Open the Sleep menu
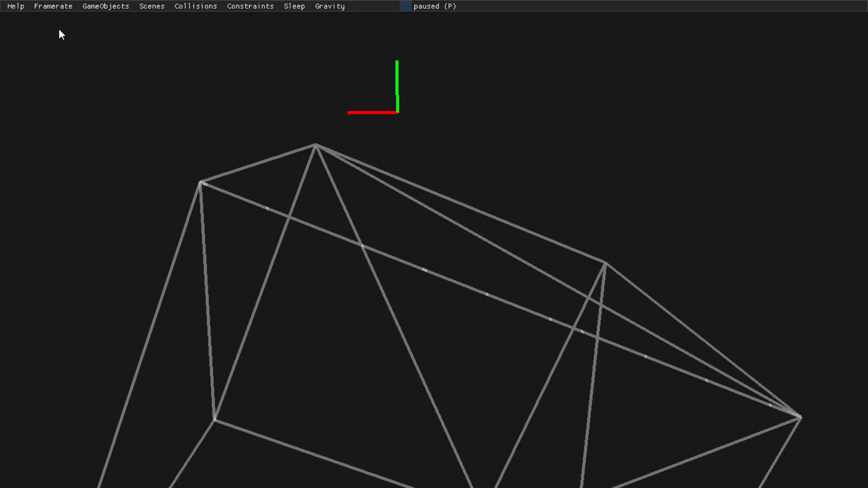Image resolution: width=868 pixels, height=488 pixels. click(x=294, y=6)
